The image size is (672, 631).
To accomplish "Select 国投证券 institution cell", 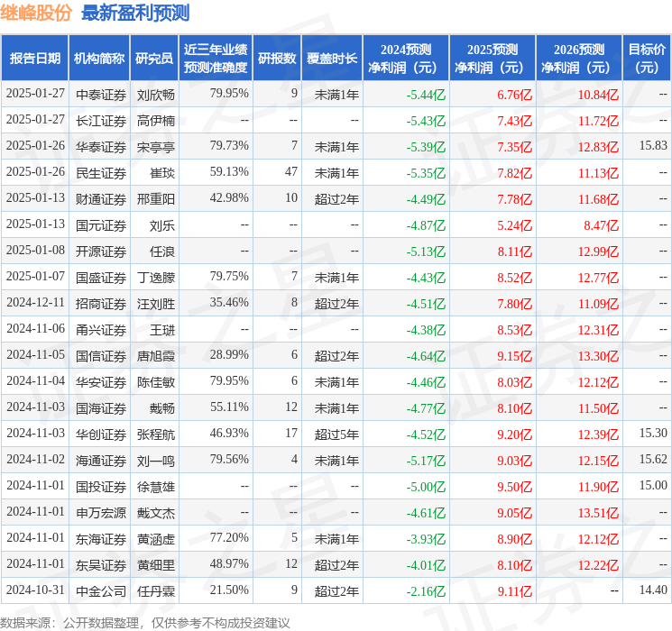I will 101,487.
